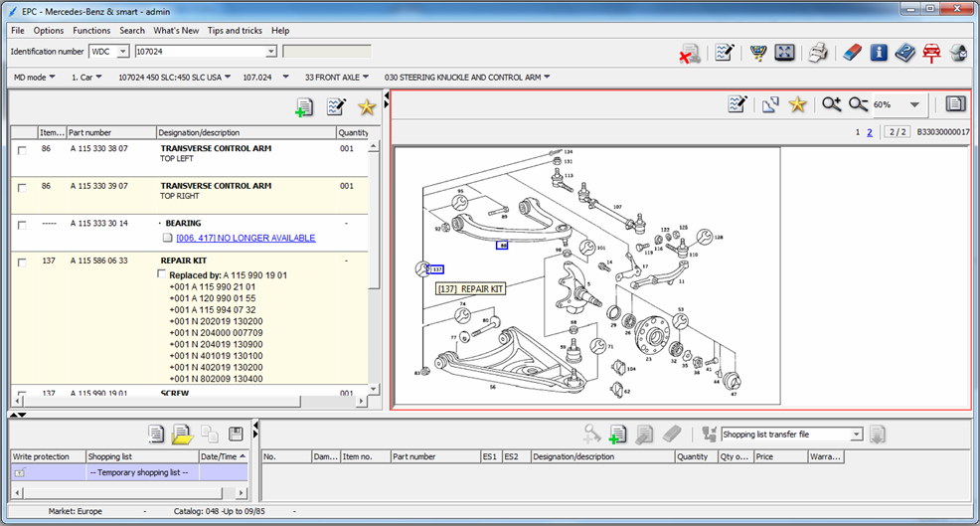Open the shopping cart icon
Screen dimensions: 980x526
click(x=758, y=53)
